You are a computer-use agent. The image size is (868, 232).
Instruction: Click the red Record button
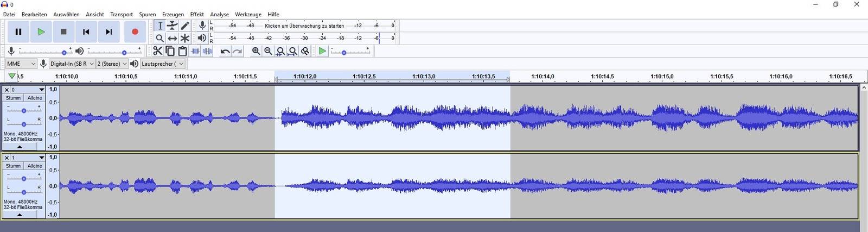tap(135, 32)
